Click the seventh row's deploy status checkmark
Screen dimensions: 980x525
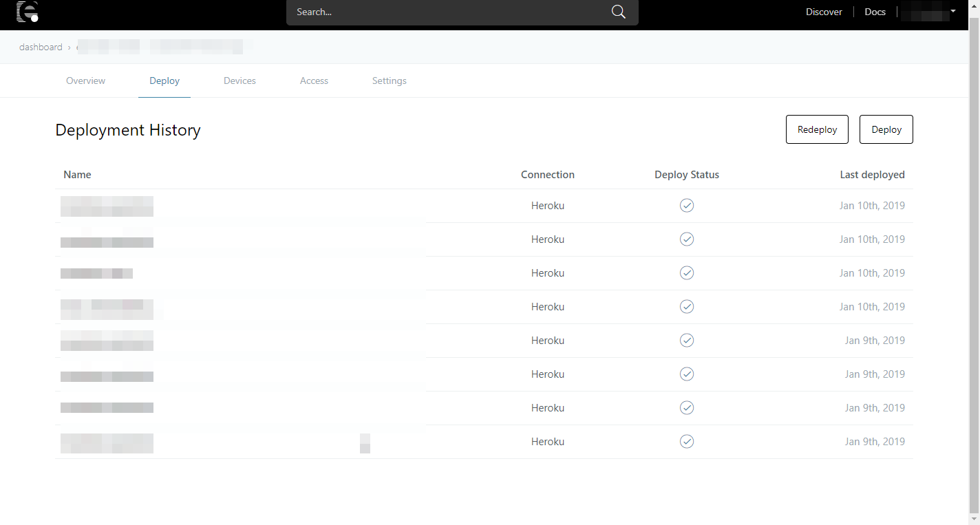click(686, 408)
